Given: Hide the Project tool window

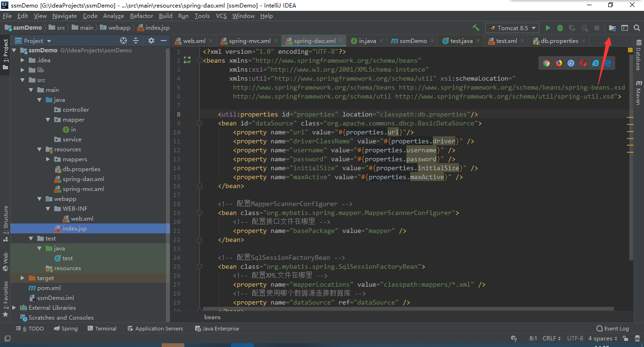Looking at the screenshot, I should coord(164,41).
